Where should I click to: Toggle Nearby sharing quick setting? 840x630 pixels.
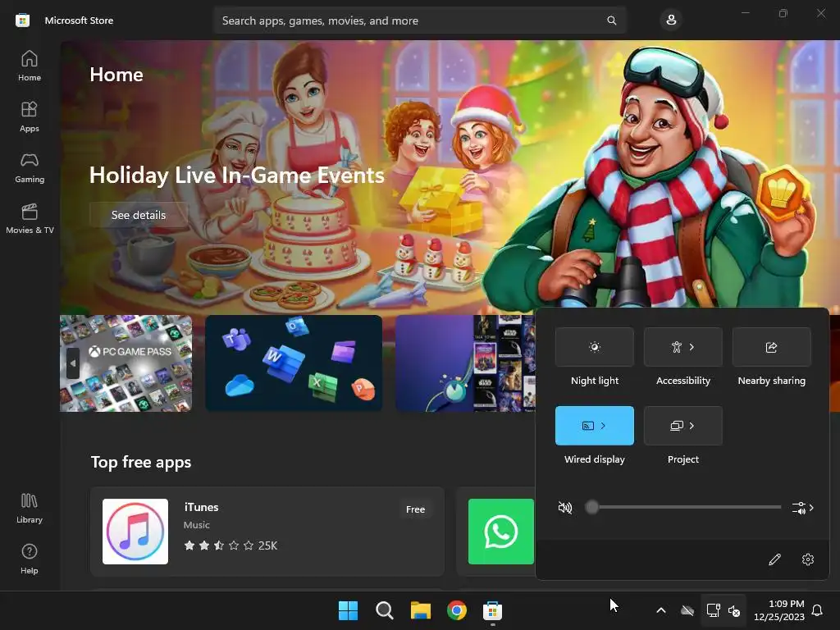tap(771, 347)
